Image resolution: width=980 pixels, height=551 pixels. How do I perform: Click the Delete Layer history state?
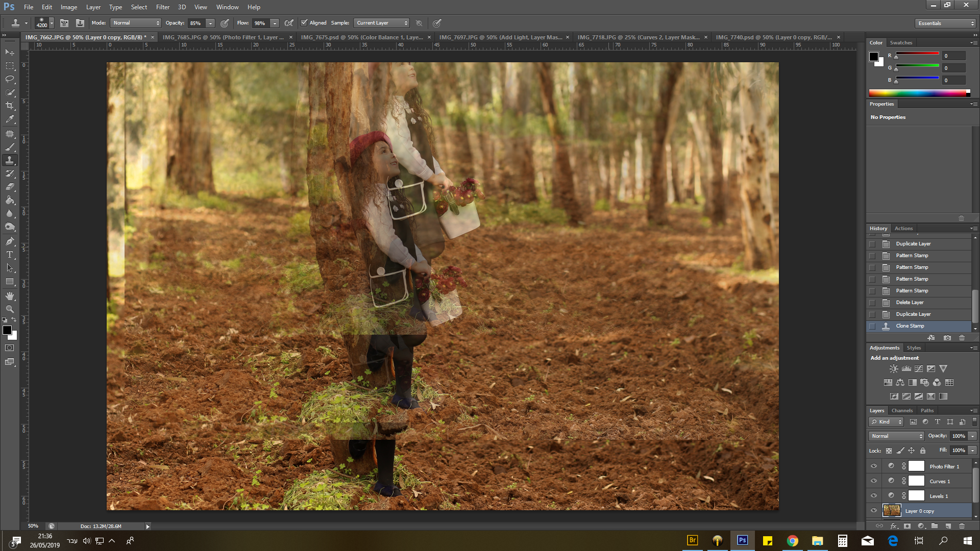click(x=910, y=303)
